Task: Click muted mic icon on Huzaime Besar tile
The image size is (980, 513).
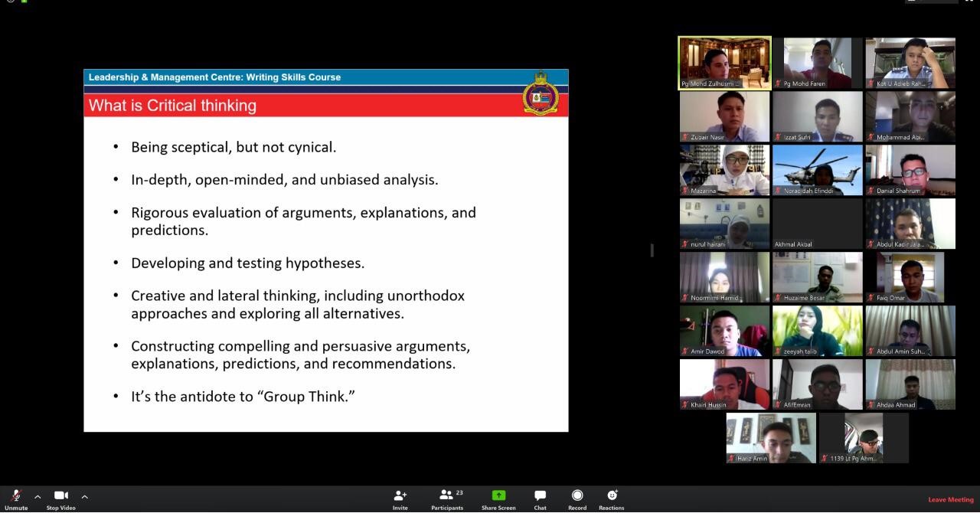Action: [778, 298]
